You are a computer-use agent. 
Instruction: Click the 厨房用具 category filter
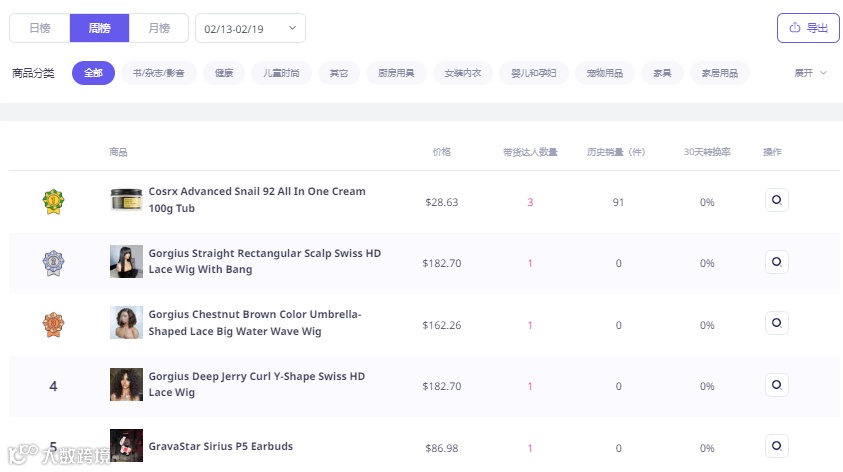(396, 73)
